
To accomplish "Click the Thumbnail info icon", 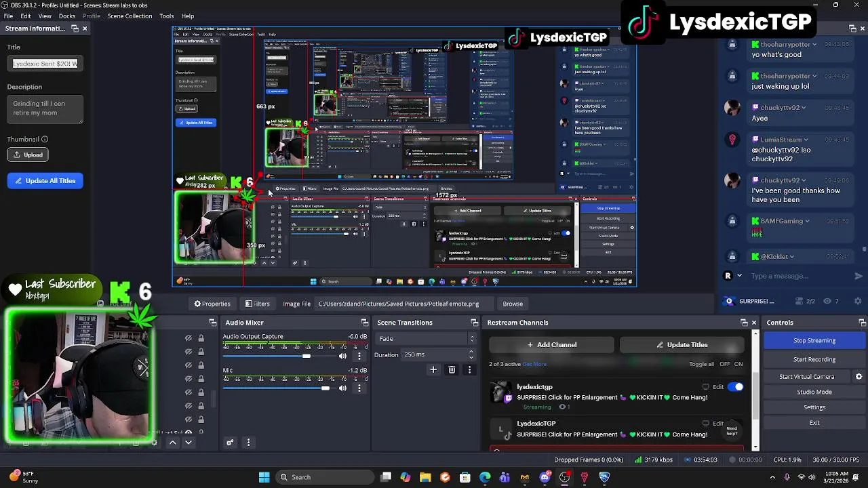I will [45, 140].
